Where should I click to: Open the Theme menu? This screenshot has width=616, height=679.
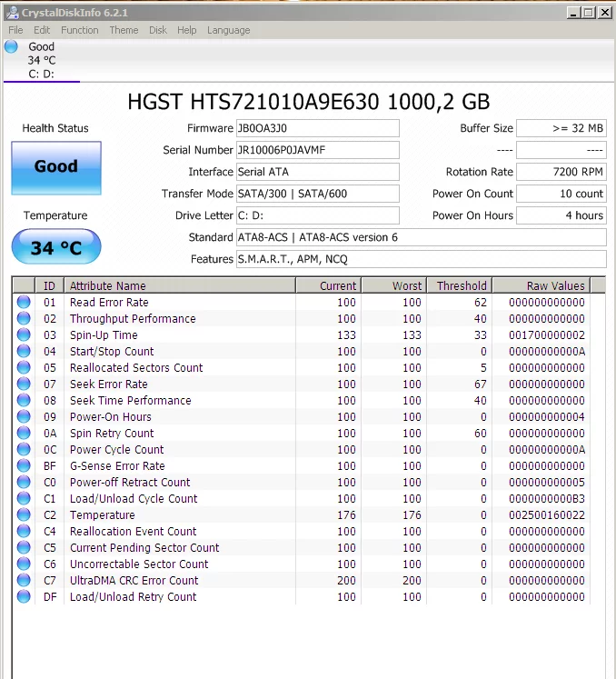click(124, 30)
